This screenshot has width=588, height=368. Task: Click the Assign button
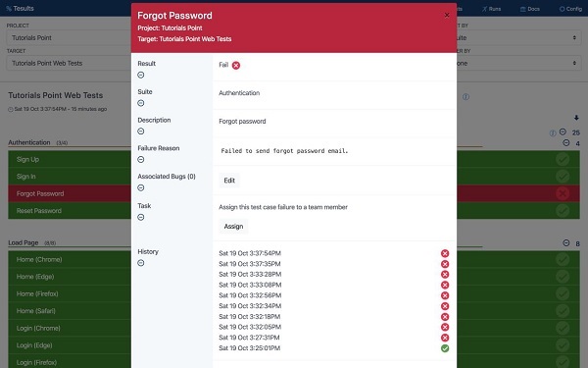pyautogui.click(x=233, y=227)
